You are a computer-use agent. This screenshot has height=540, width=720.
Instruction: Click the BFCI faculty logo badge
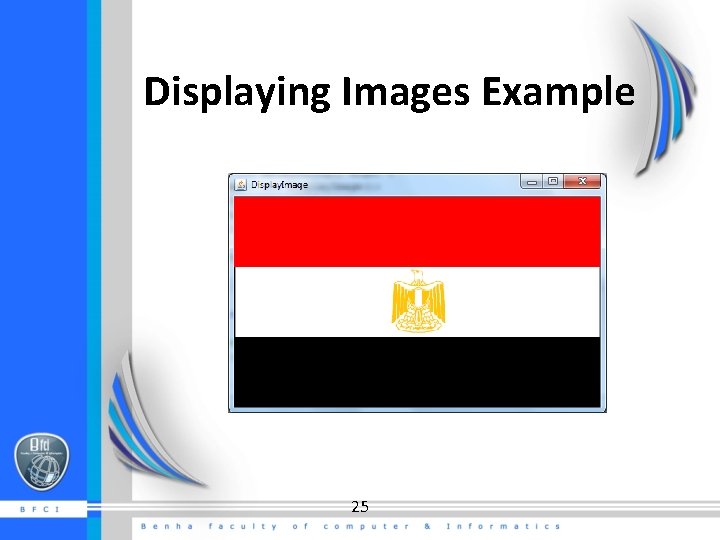pos(42,461)
